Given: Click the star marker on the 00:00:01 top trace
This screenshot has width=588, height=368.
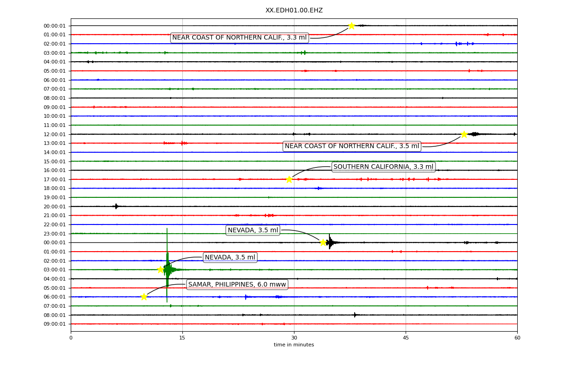Looking at the screenshot, I should (x=351, y=26).
